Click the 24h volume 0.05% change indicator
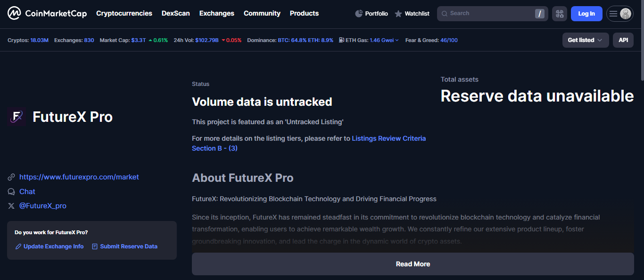Screen dimensions: 644x280 click(x=231, y=40)
